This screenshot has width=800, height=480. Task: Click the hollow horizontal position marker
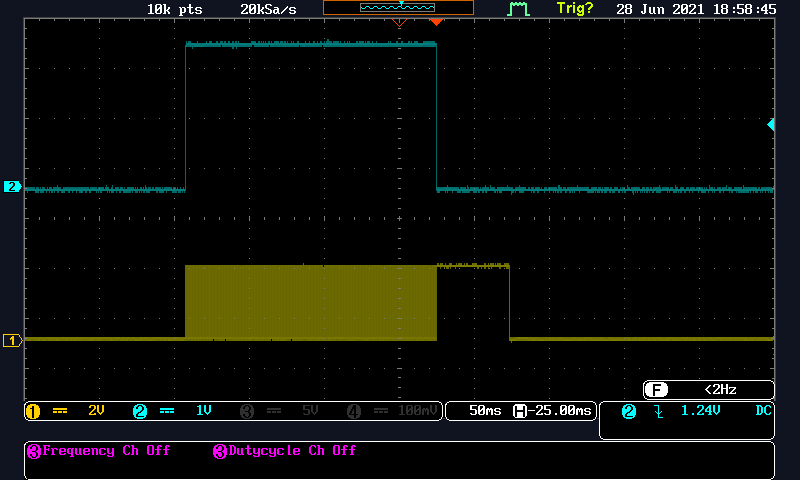[x=399, y=22]
